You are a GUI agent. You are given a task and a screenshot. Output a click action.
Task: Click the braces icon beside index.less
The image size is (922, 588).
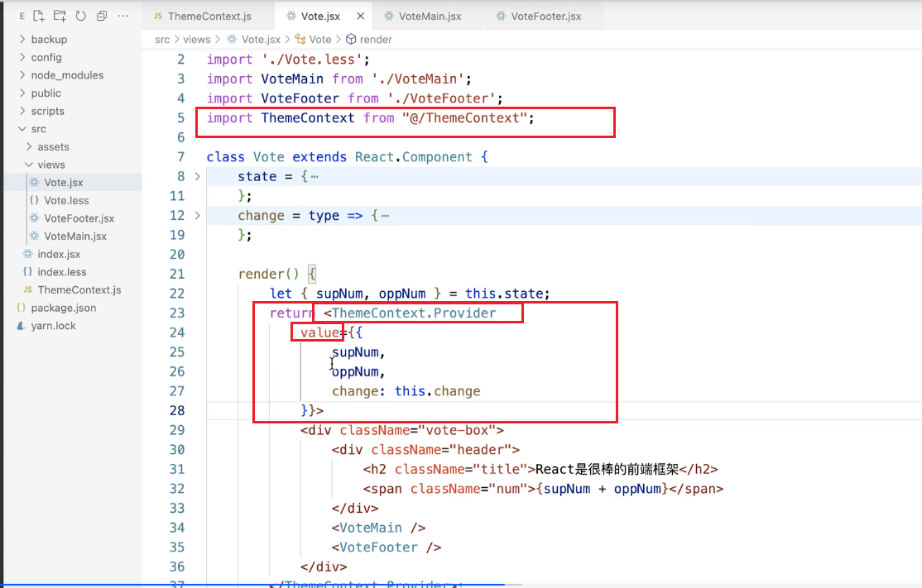[x=27, y=272]
